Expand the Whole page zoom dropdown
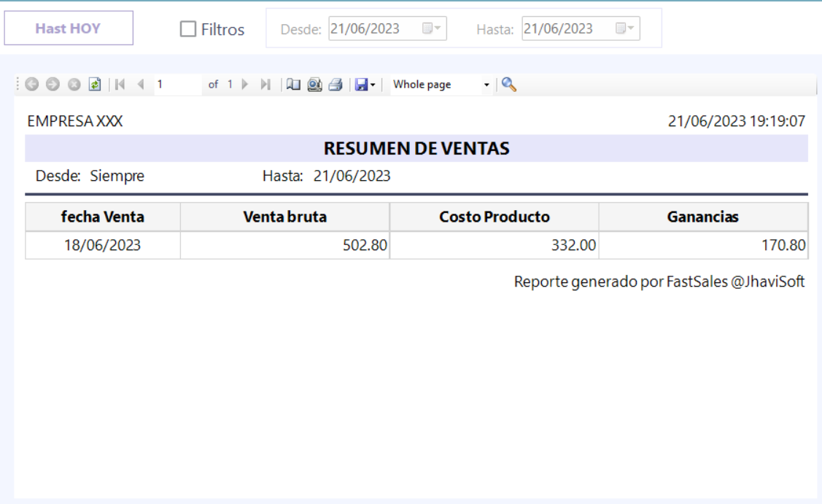The image size is (822, 504). (486, 85)
